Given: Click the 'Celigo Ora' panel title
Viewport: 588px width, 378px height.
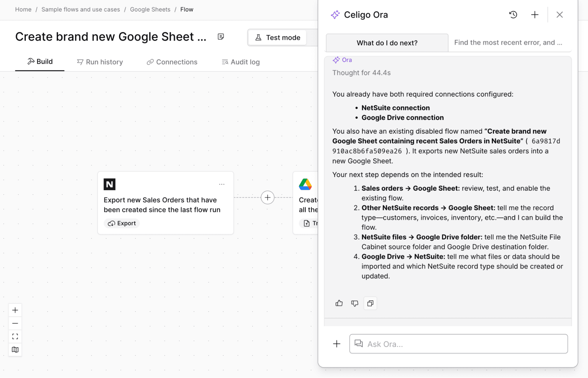Looking at the screenshot, I should coord(366,15).
